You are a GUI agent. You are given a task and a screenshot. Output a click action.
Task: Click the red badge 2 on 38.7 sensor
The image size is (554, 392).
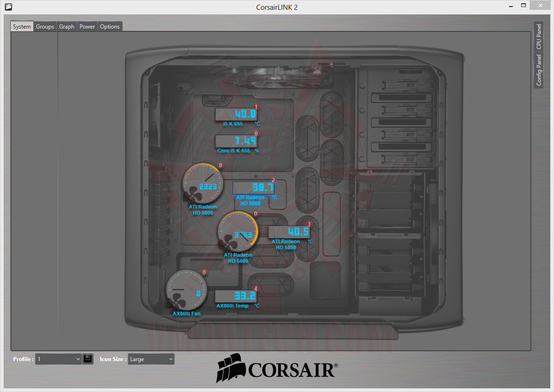(273, 180)
